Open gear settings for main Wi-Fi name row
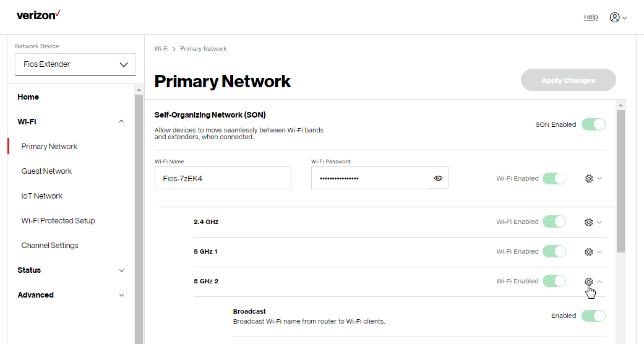Image resolution: width=644 pixels, height=344 pixels. [593, 178]
